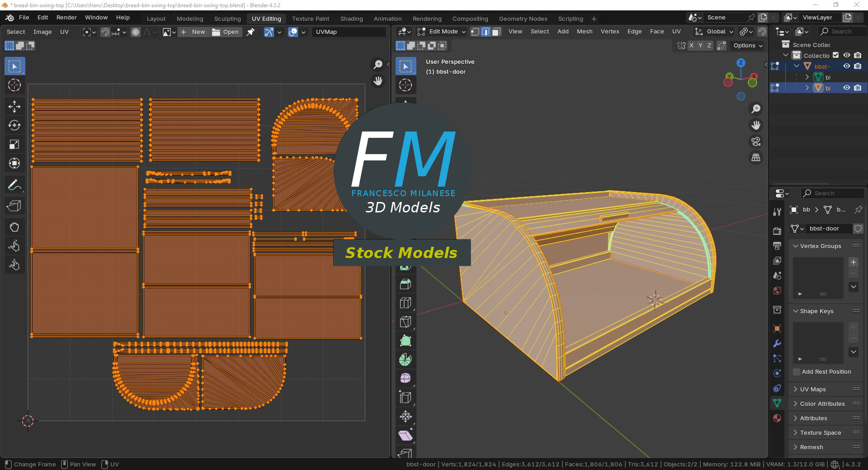Switch to face select mode in viewport
868x470 pixels.
coord(496,32)
